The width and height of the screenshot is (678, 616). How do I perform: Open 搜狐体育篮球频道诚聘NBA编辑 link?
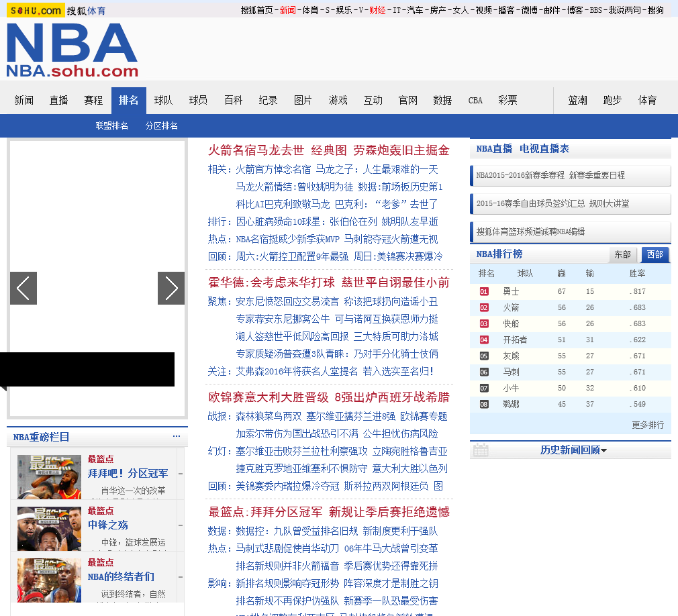[x=530, y=232]
